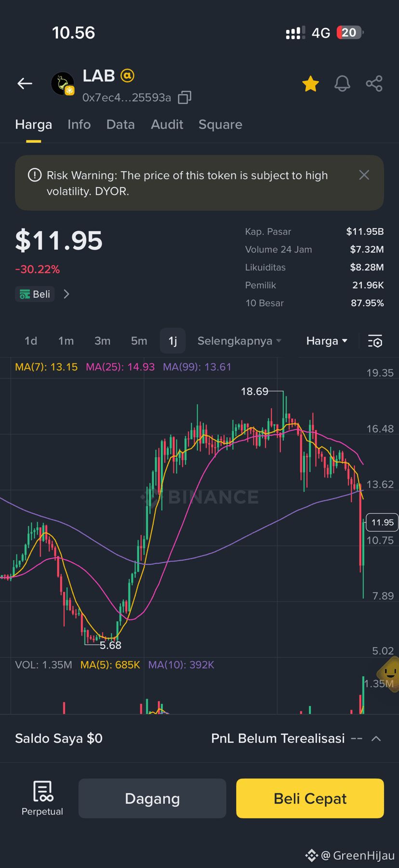Switch to the Data tab
Image resolution: width=399 pixels, height=868 pixels.
(120, 124)
